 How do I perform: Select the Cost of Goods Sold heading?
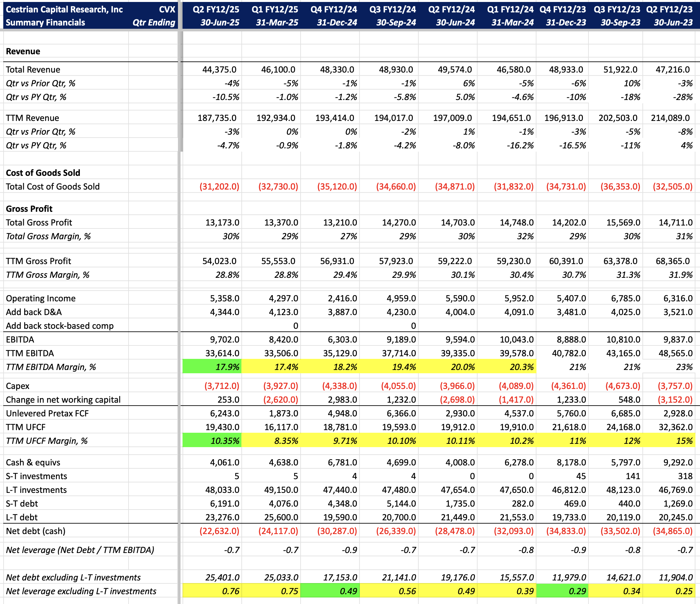pyautogui.click(x=43, y=173)
